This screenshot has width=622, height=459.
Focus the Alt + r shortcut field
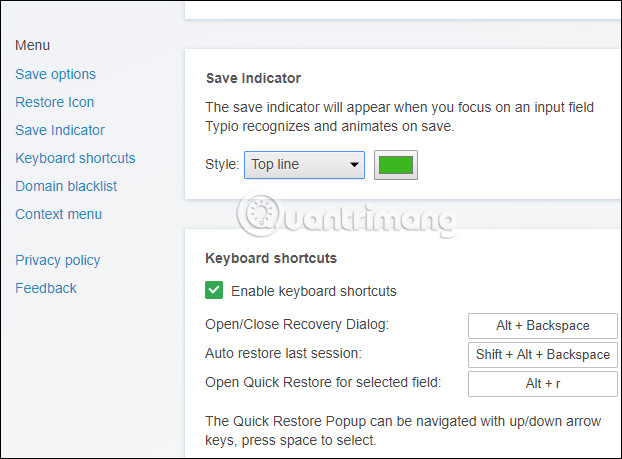coord(543,383)
